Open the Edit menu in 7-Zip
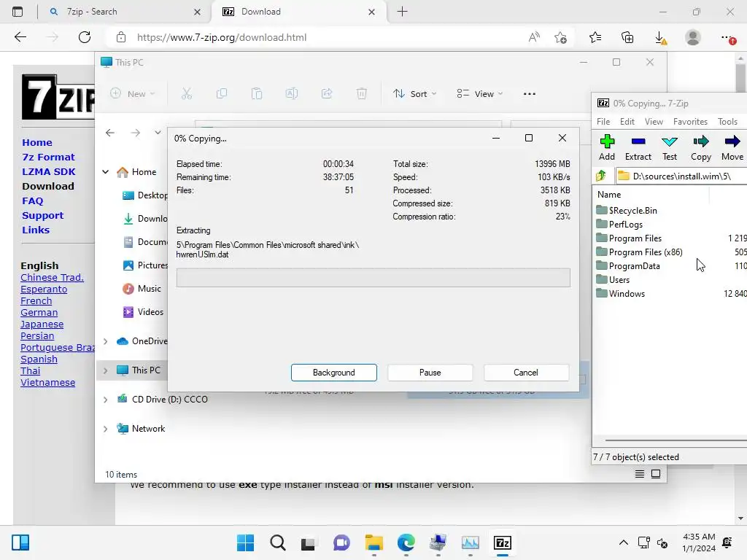The height and width of the screenshot is (560, 747). click(627, 122)
